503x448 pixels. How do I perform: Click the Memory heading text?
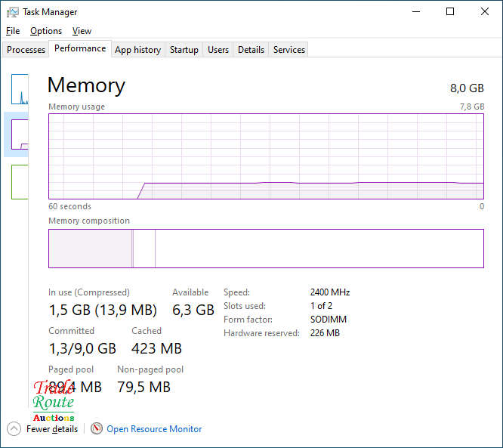86,85
